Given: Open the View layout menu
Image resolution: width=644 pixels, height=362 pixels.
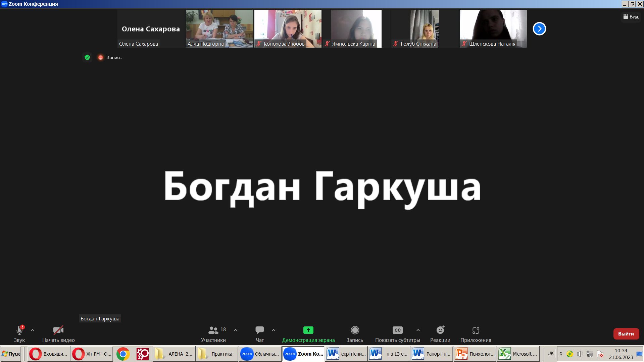Looking at the screenshot, I should pos(631,17).
